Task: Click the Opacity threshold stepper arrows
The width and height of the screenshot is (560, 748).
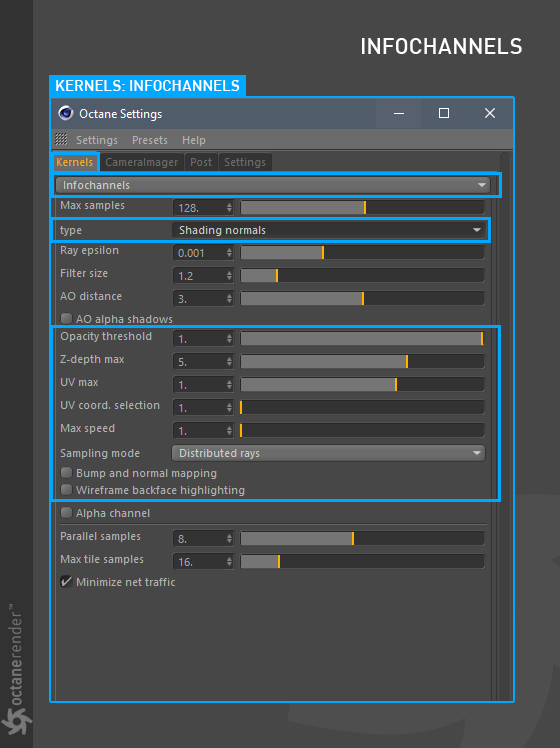Action: point(229,339)
